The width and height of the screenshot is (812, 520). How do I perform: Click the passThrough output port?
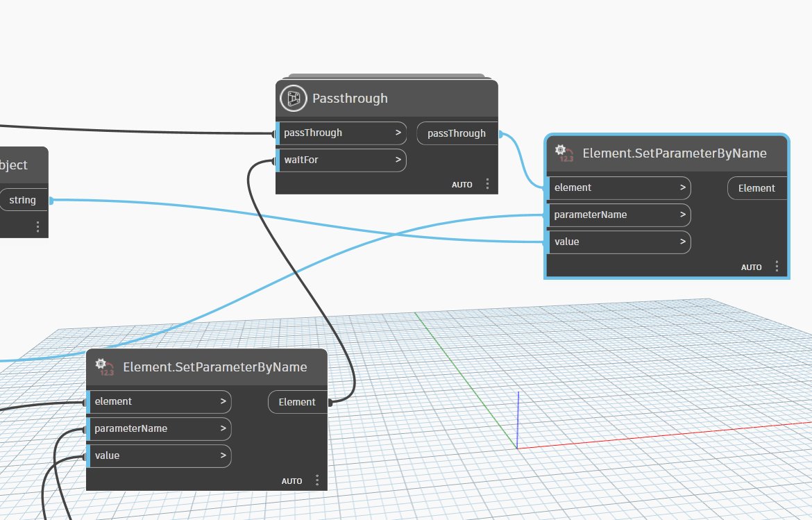(457, 133)
